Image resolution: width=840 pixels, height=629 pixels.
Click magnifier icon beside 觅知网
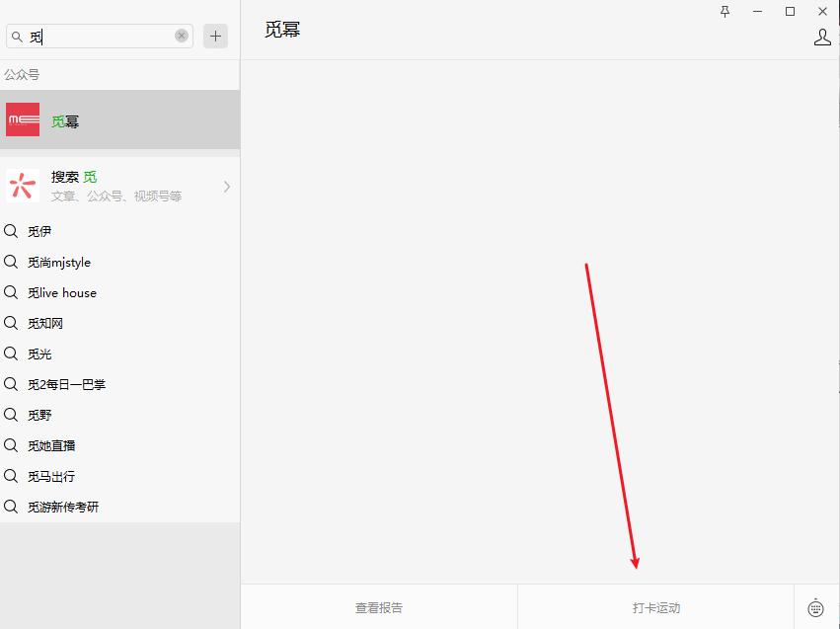[x=11, y=323]
